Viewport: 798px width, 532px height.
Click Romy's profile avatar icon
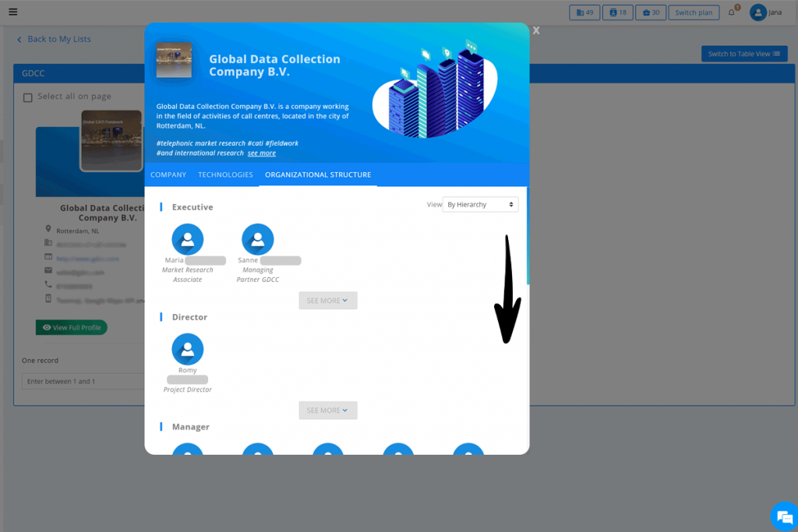[187, 350]
